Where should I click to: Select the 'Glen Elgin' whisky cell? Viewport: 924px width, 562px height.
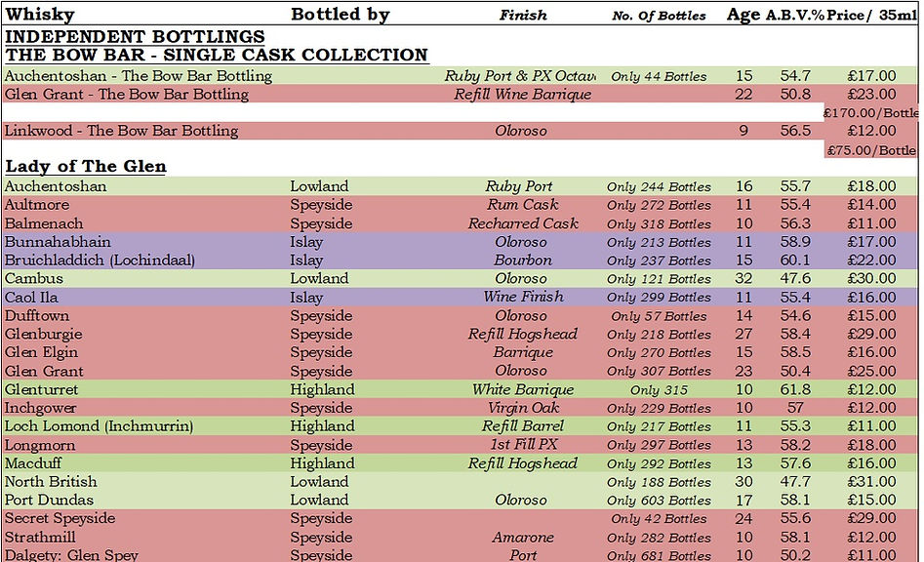click(x=41, y=352)
